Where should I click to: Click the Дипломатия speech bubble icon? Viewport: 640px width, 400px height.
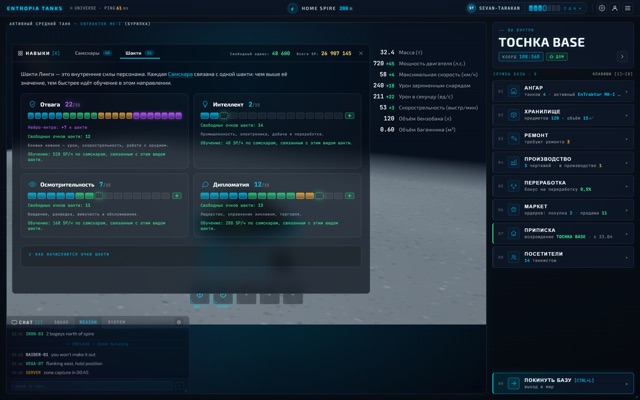coord(205,184)
